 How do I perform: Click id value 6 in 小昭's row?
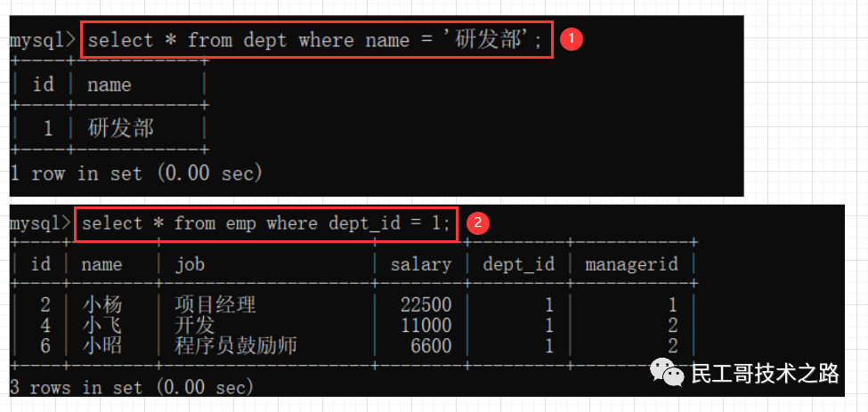[x=45, y=346]
